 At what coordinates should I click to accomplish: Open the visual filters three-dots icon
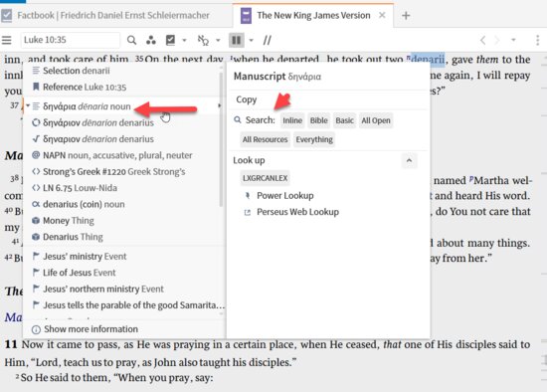click(x=151, y=40)
